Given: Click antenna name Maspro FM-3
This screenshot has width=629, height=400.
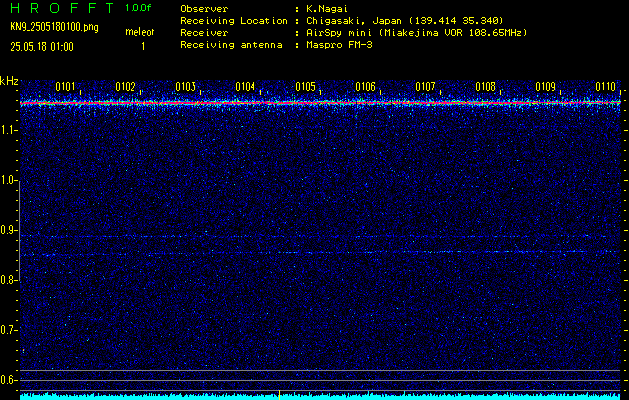Looking at the screenshot, I should pyautogui.click(x=339, y=45).
